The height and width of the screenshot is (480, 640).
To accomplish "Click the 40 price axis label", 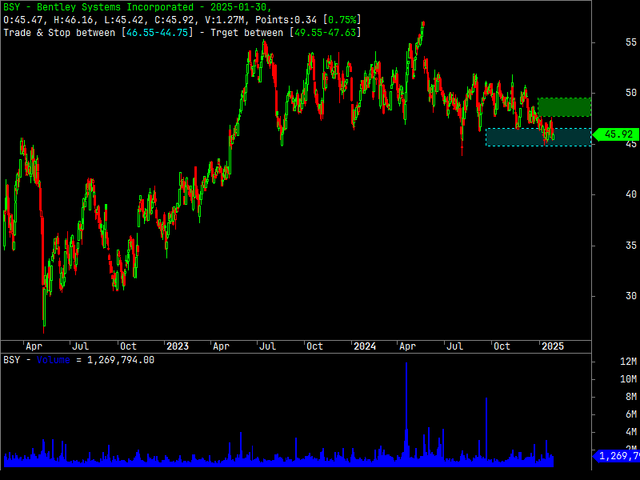I will [x=631, y=194].
